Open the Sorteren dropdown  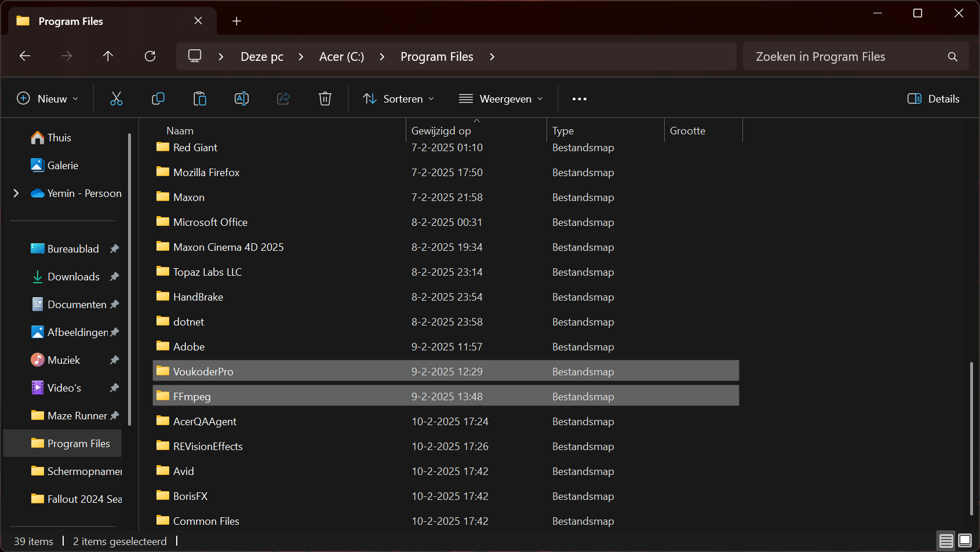[398, 99]
